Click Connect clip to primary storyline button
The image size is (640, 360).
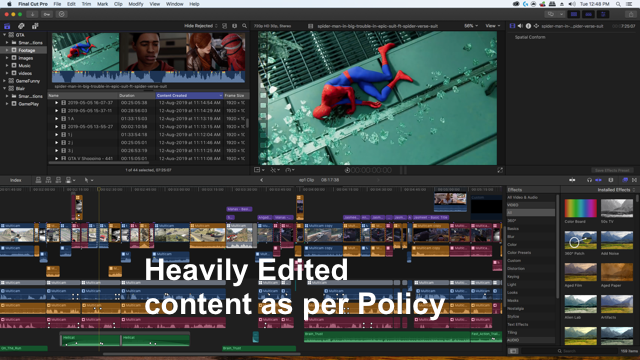[38, 180]
